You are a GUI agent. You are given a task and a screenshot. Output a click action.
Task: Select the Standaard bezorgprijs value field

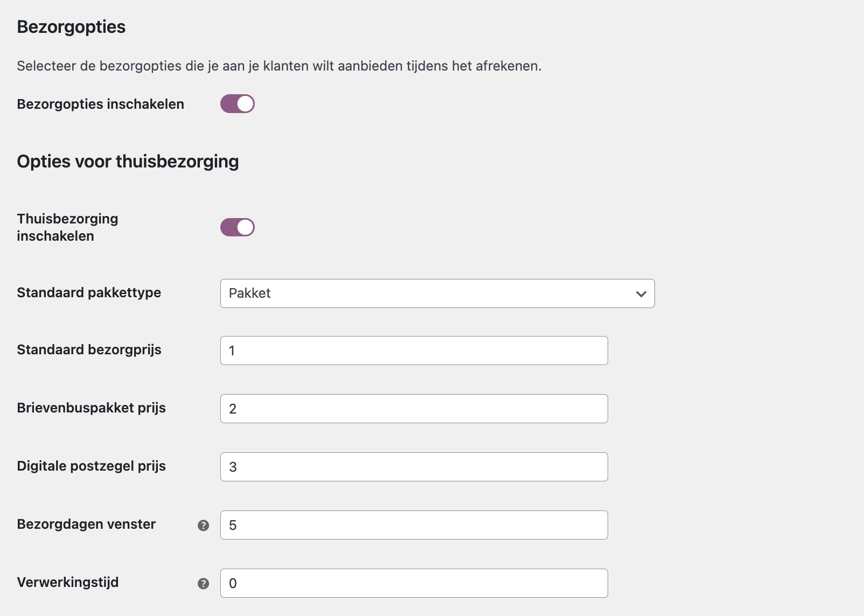[x=413, y=350]
